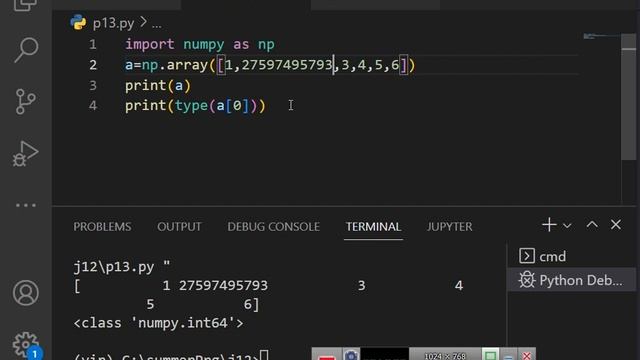Viewport: 640px width, 360px height.
Task: Click the minimap preview in editor
Action: point(601,37)
